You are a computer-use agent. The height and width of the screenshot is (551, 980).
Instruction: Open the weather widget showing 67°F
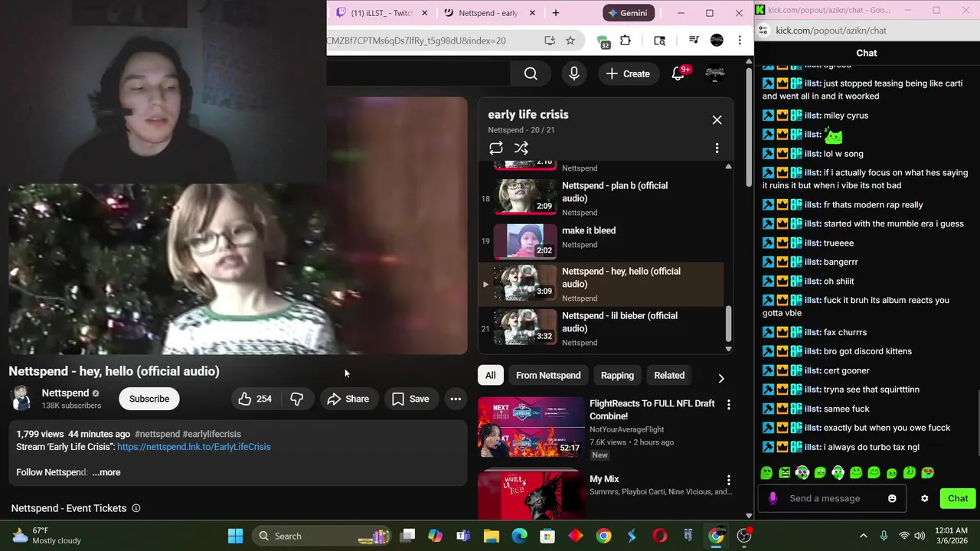(46, 536)
